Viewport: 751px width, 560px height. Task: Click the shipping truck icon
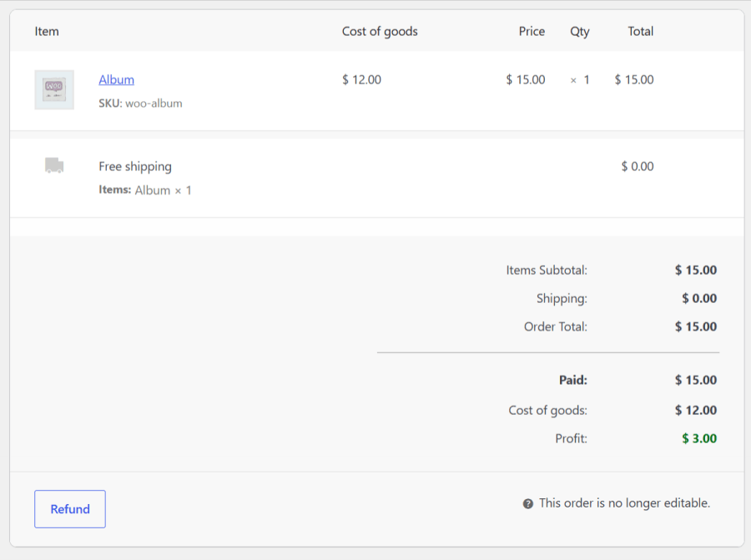54,165
